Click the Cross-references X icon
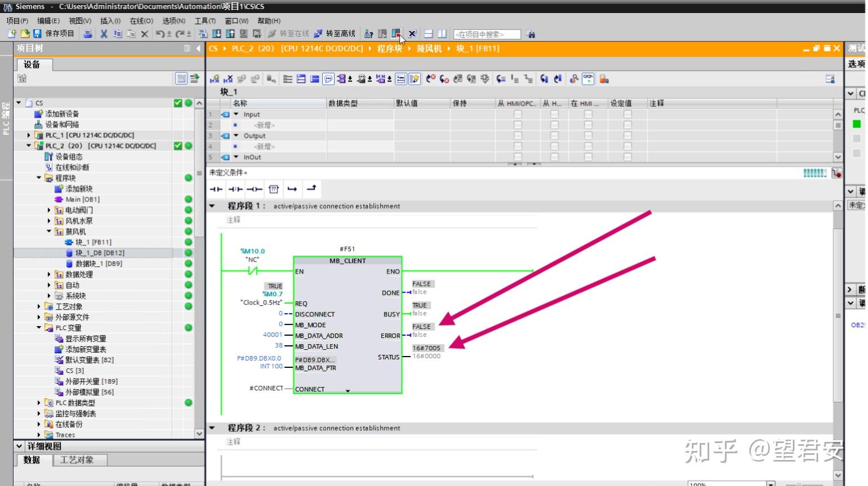 click(413, 34)
